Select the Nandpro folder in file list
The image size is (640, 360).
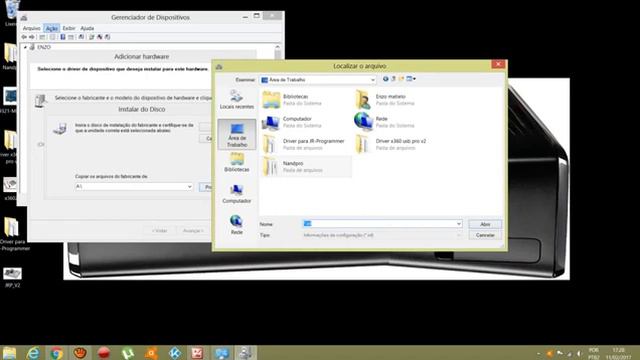[x=306, y=166]
